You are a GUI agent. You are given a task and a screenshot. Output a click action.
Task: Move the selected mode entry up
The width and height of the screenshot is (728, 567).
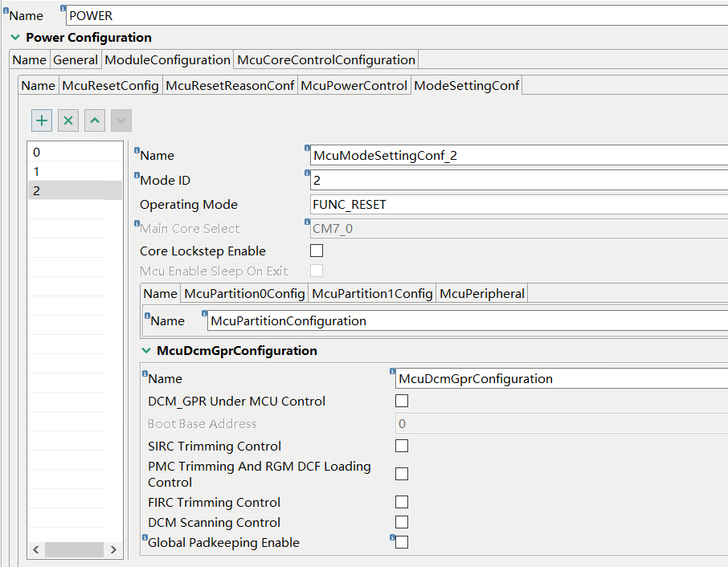[94, 120]
